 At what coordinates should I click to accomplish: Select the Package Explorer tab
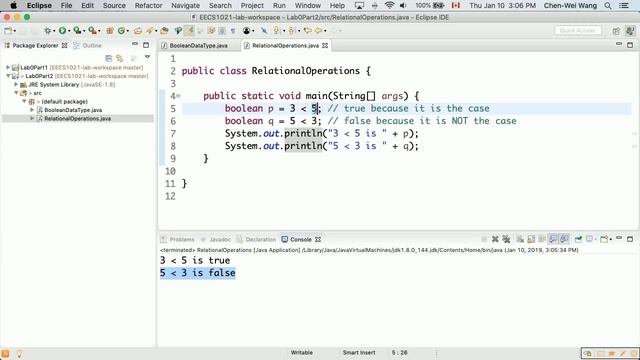pos(36,46)
